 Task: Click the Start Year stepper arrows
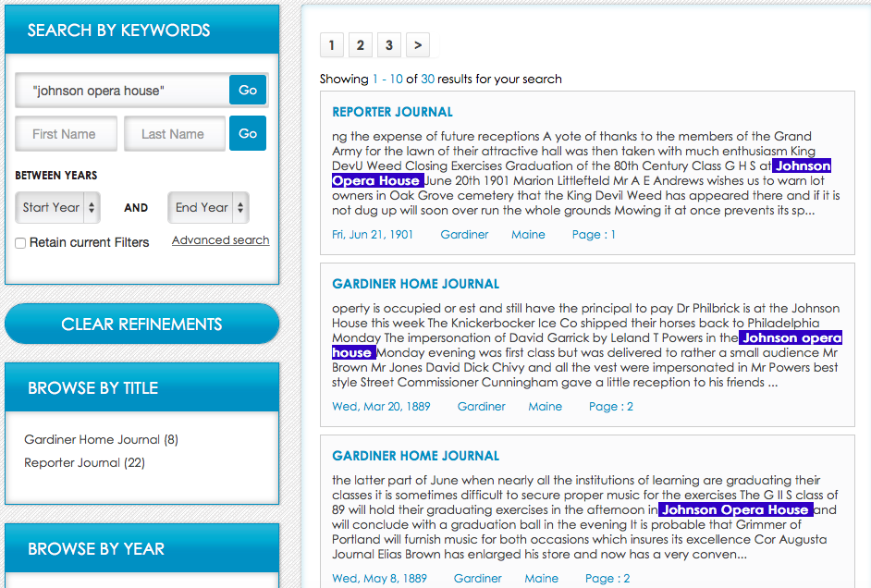(x=92, y=207)
